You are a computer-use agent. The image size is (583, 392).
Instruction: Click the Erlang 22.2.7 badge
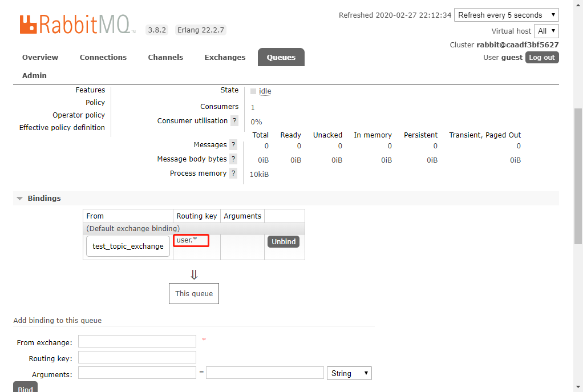[x=200, y=30]
